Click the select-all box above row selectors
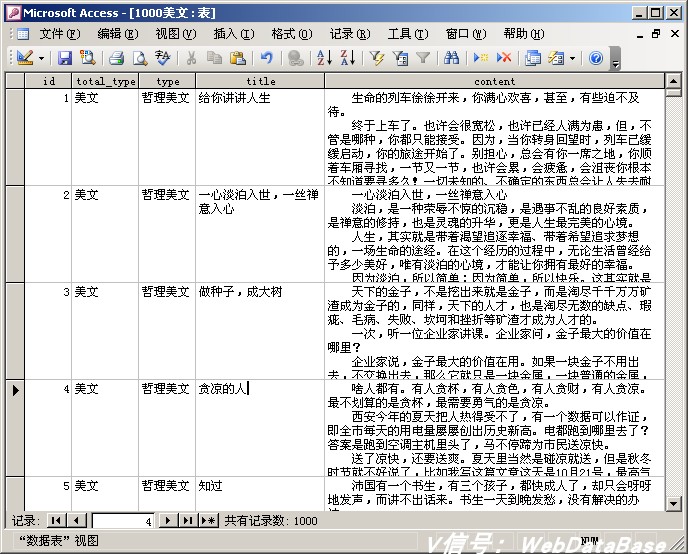Image resolution: width=688 pixels, height=554 pixels. pyautogui.click(x=15, y=81)
